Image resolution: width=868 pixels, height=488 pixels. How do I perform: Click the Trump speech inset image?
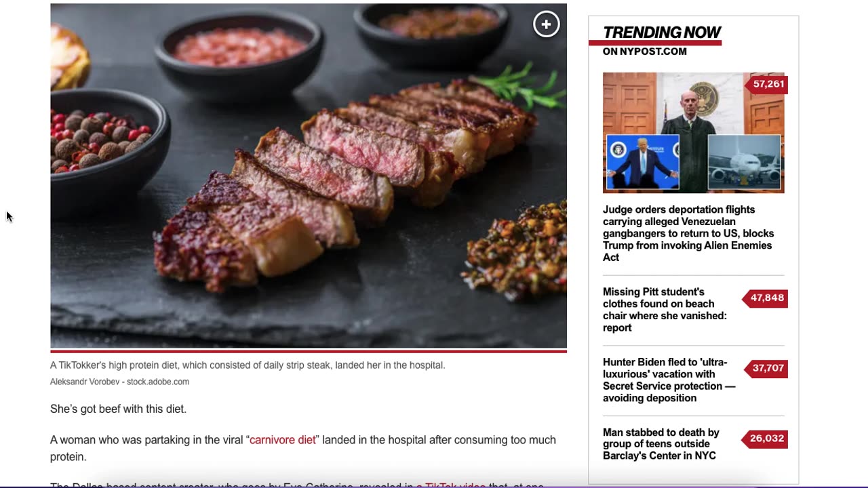(642, 162)
